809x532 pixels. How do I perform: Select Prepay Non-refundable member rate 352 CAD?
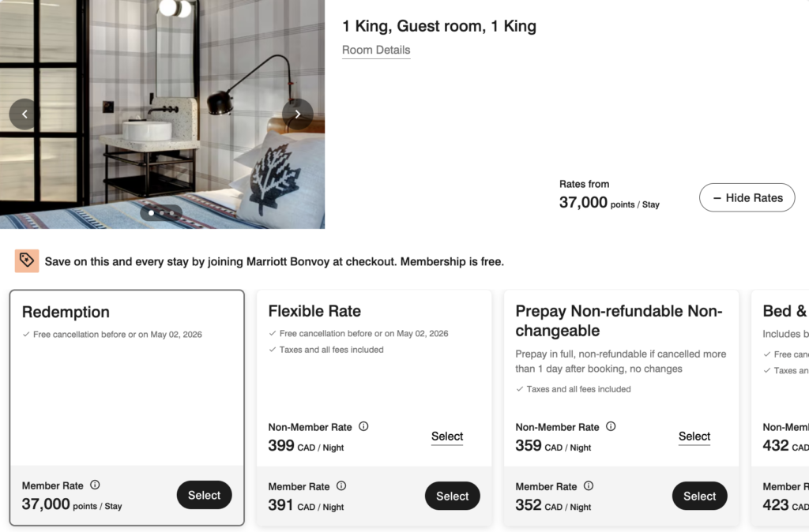699,496
